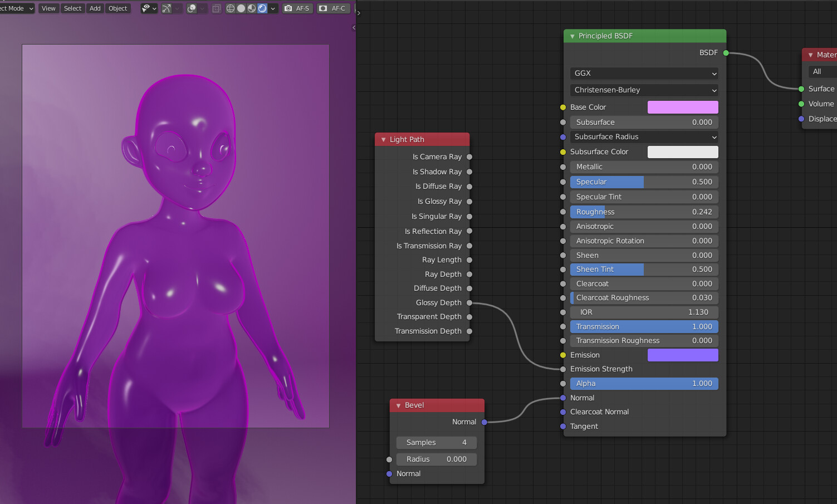
Task: Collapse the Light Path node
Action: (x=383, y=140)
